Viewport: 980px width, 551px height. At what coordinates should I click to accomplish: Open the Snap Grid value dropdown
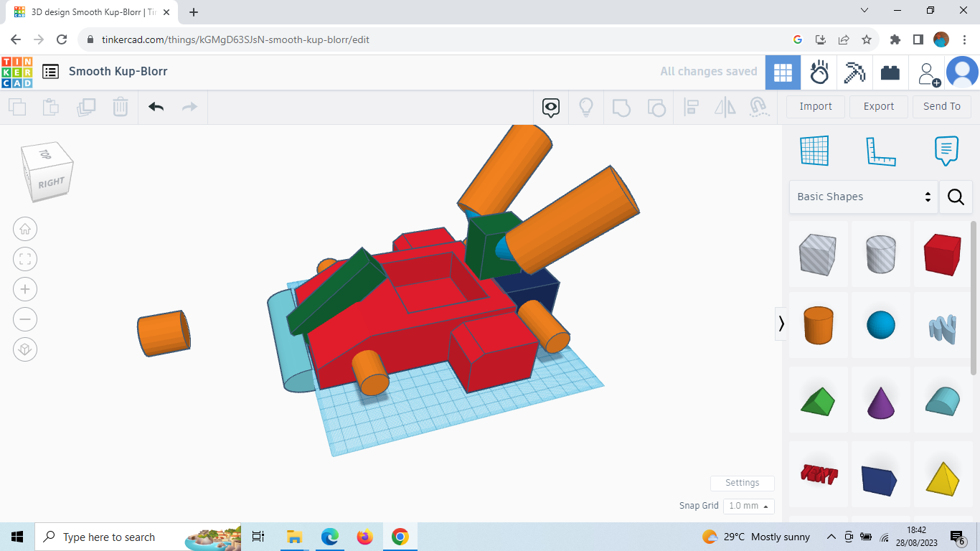[748, 506]
